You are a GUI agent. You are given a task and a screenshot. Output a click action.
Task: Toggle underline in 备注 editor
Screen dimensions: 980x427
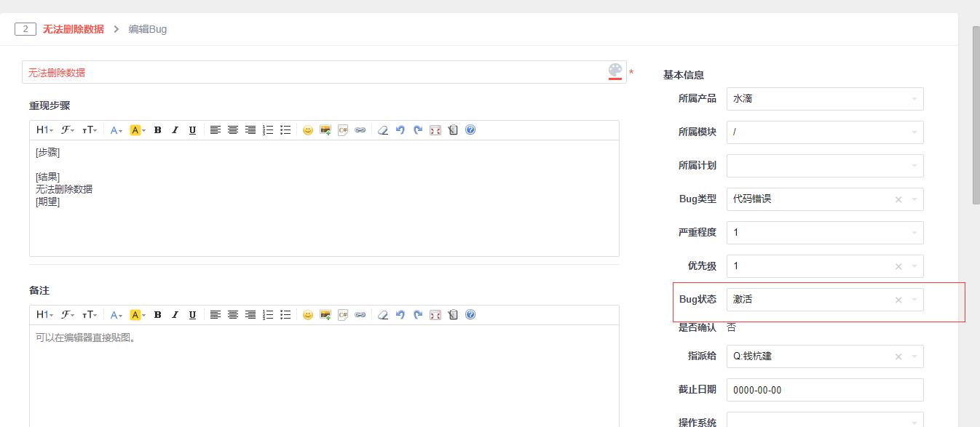pyautogui.click(x=192, y=315)
